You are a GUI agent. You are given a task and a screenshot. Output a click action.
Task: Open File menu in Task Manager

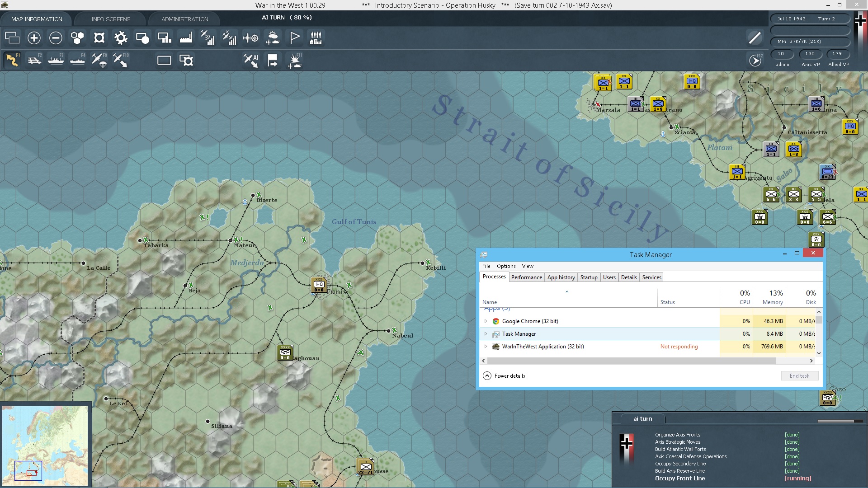point(486,266)
